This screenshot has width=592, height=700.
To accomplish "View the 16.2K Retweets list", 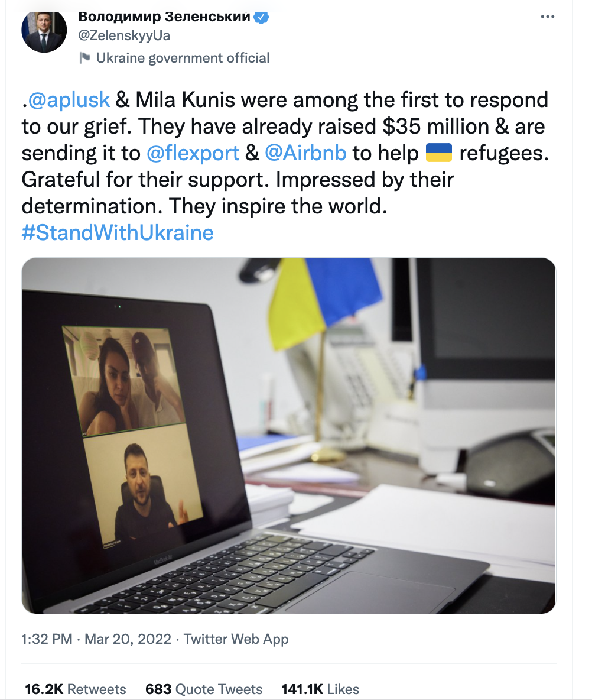I will pyautogui.click(x=76, y=689).
